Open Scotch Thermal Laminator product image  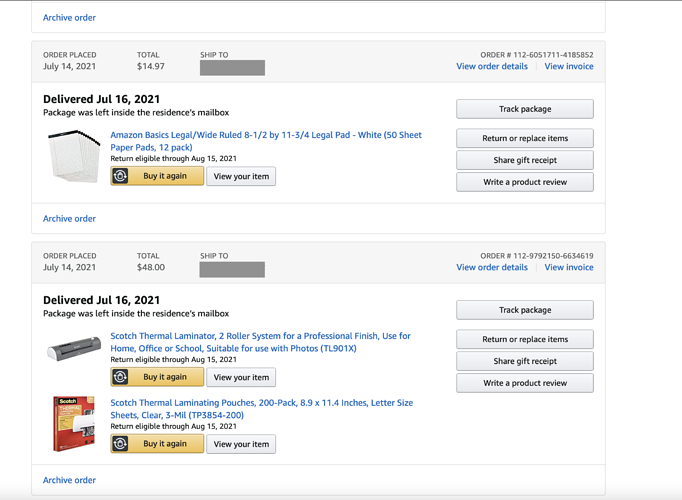pos(74,350)
